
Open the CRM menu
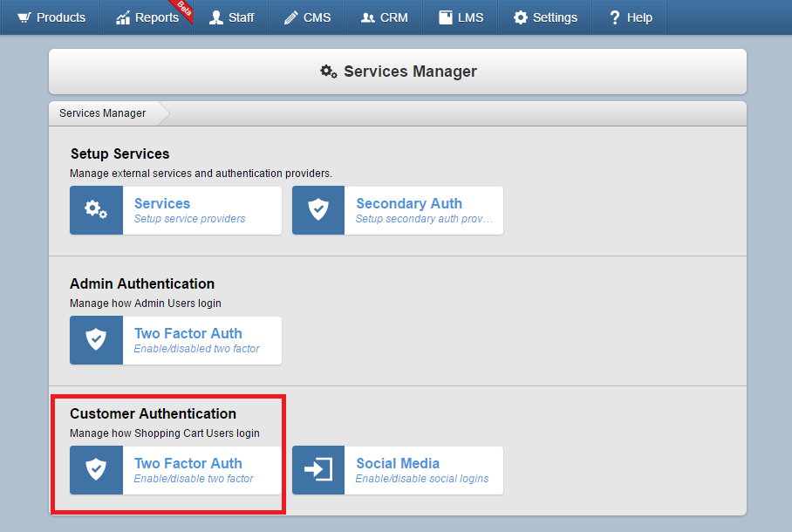tap(384, 17)
